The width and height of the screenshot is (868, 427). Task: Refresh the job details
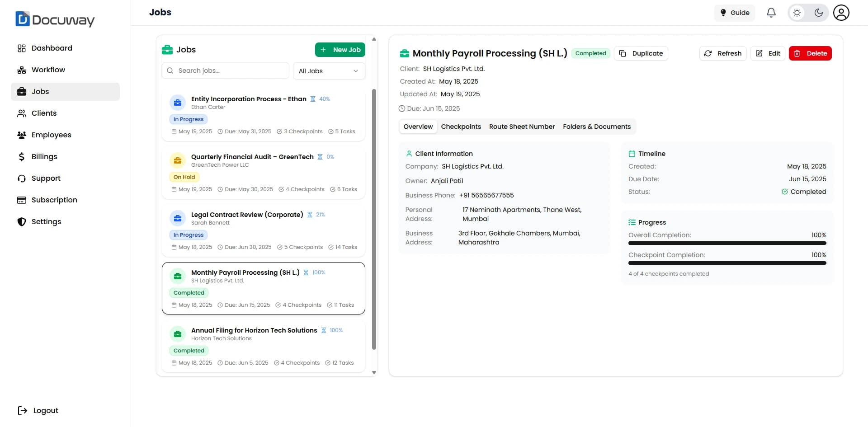723,53
